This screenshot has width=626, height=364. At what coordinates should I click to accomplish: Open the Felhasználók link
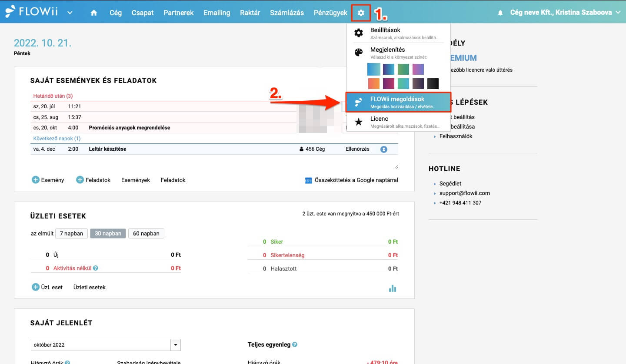point(456,136)
